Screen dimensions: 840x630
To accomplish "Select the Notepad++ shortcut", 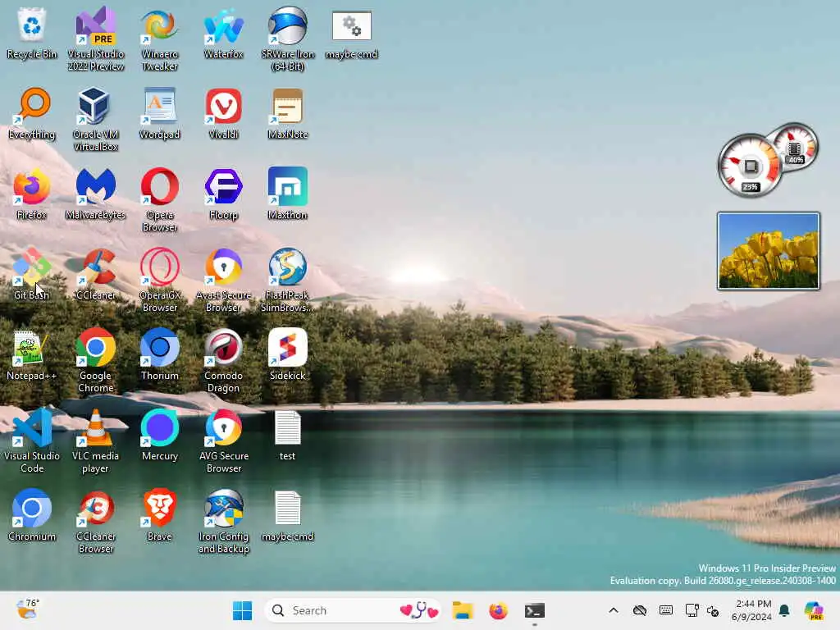I will click(32, 354).
